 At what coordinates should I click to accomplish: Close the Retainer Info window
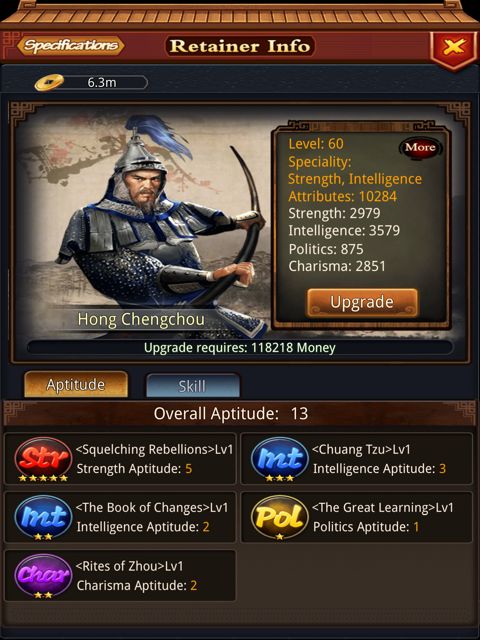454,48
